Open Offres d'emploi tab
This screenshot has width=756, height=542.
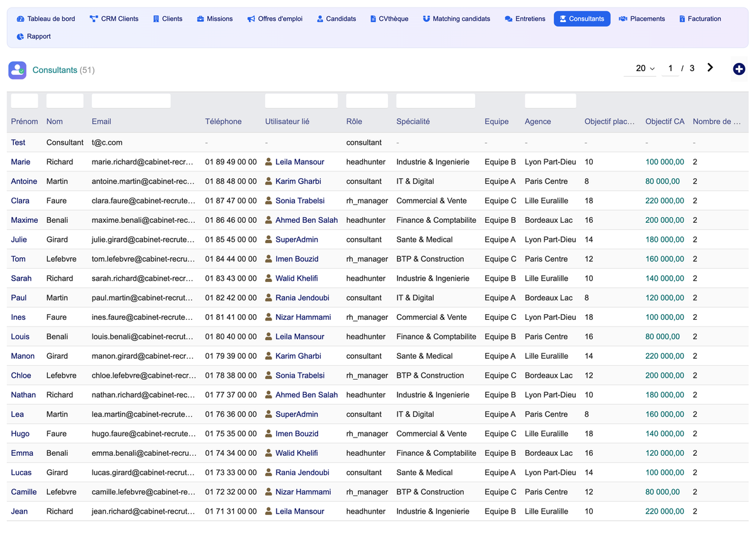[275, 19]
